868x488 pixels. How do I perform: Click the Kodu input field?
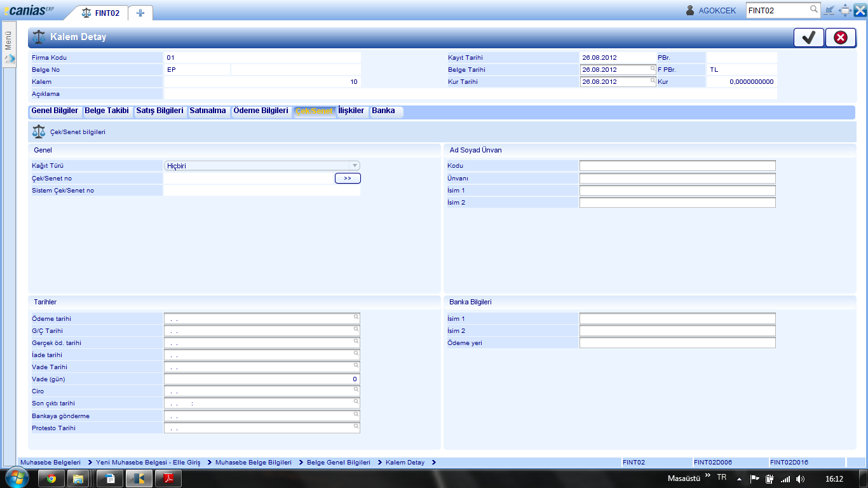click(x=677, y=166)
